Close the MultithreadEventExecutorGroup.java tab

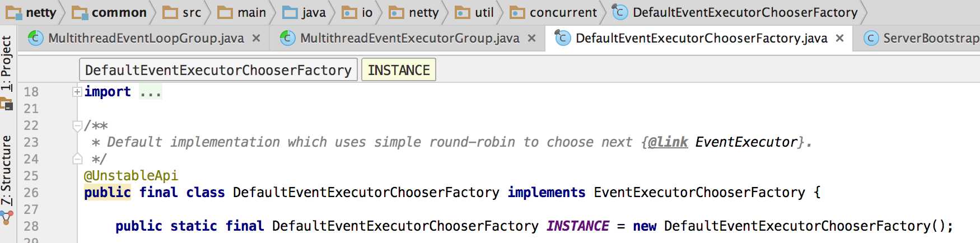pyautogui.click(x=531, y=38)
